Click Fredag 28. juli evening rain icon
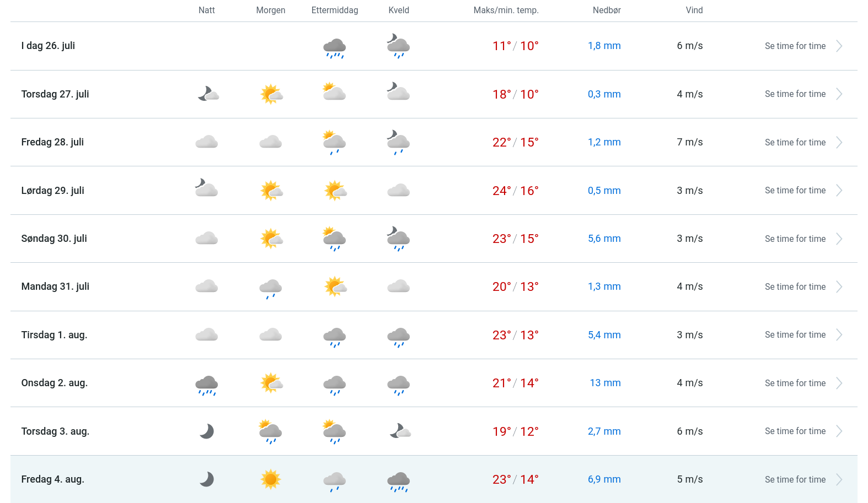868x503 pixels. point(398,143)
